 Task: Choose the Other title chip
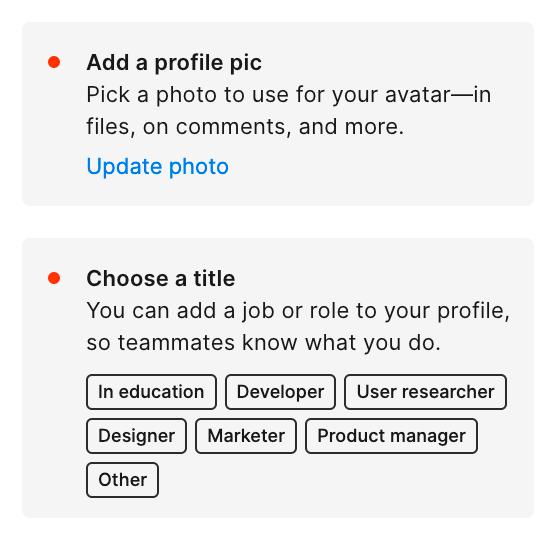(x=122, y=480)
